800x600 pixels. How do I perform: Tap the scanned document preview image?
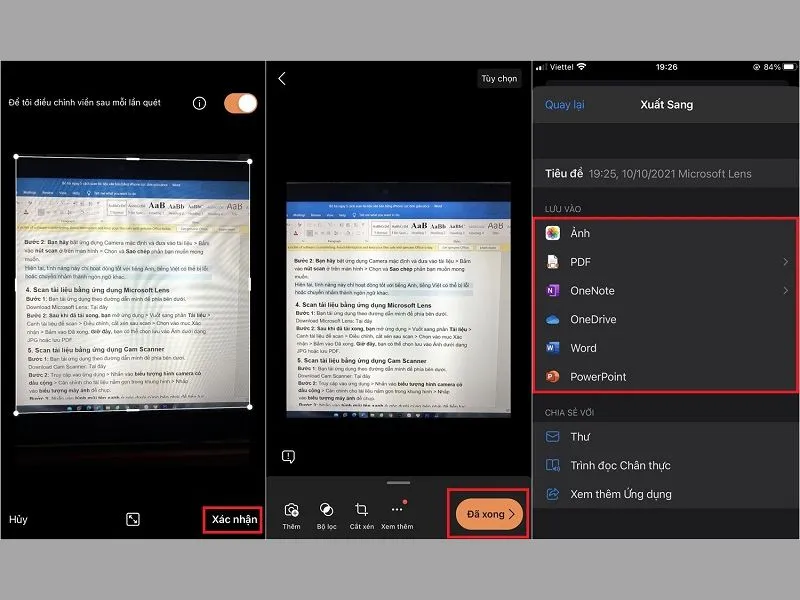click(398, 300)
